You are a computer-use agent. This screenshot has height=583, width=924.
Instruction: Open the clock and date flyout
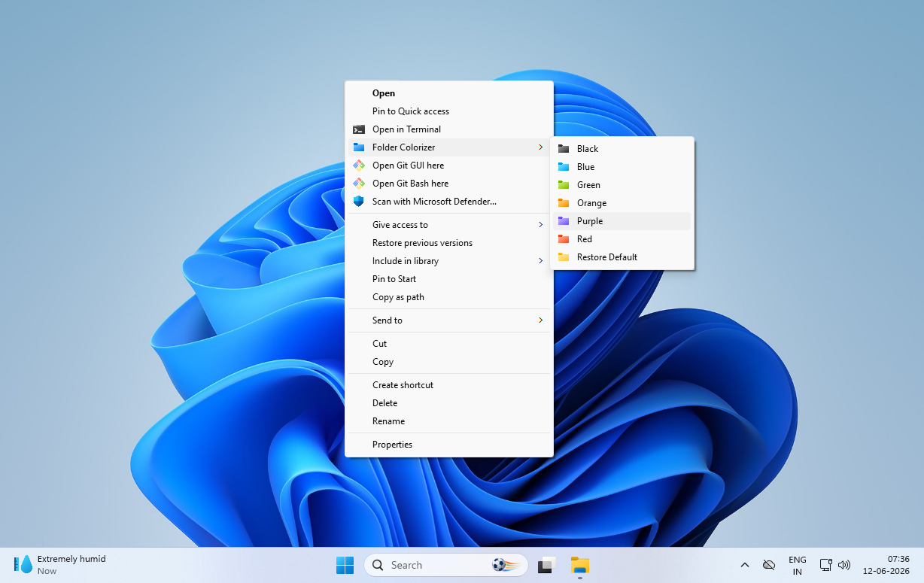point(888,565)
